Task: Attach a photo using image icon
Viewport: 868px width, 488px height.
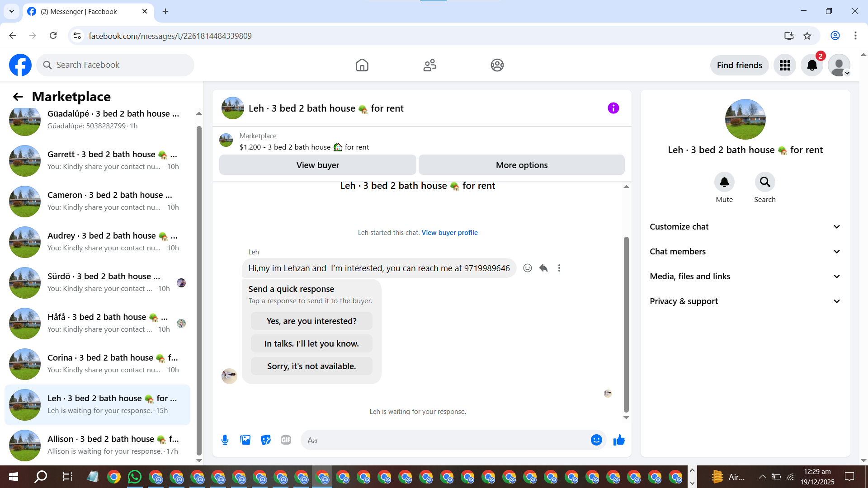Action: pyautogui.click(x=245, y=440)
